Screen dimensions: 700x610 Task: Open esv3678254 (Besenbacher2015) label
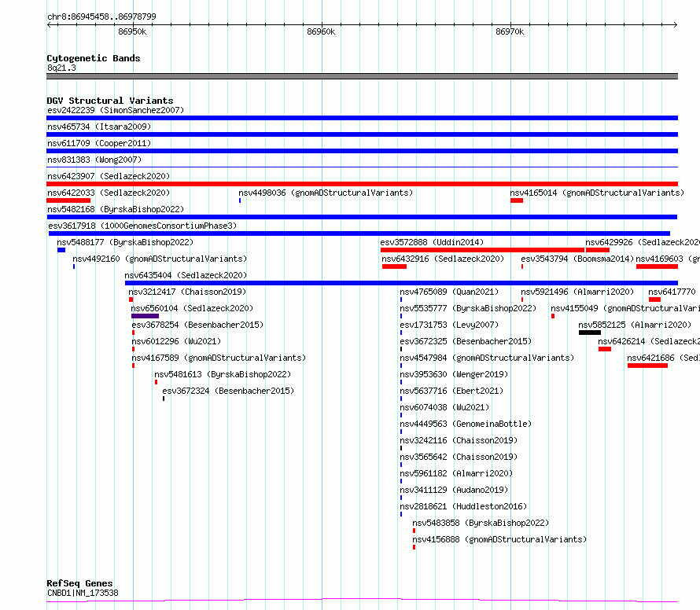(x=197, y=325)
